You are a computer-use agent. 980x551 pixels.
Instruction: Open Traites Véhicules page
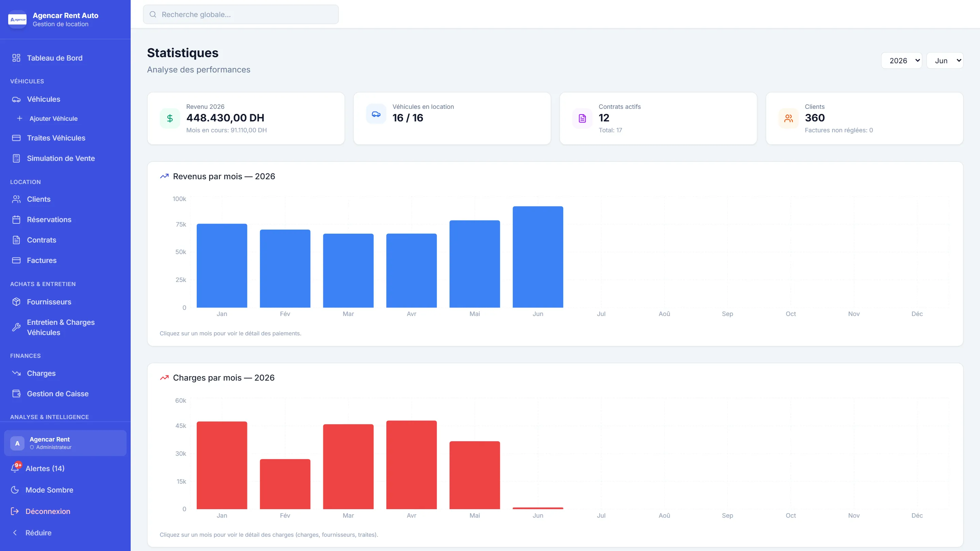click(x=65, y=138)
